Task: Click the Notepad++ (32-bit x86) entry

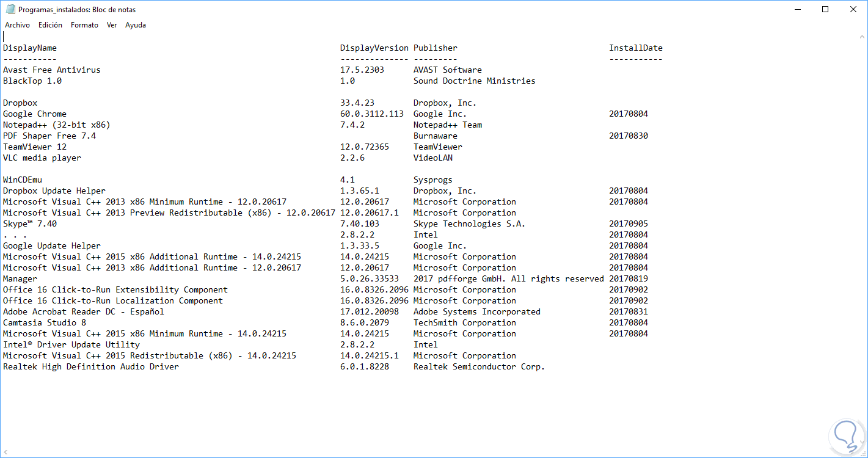Action: [x=57, y=125]
